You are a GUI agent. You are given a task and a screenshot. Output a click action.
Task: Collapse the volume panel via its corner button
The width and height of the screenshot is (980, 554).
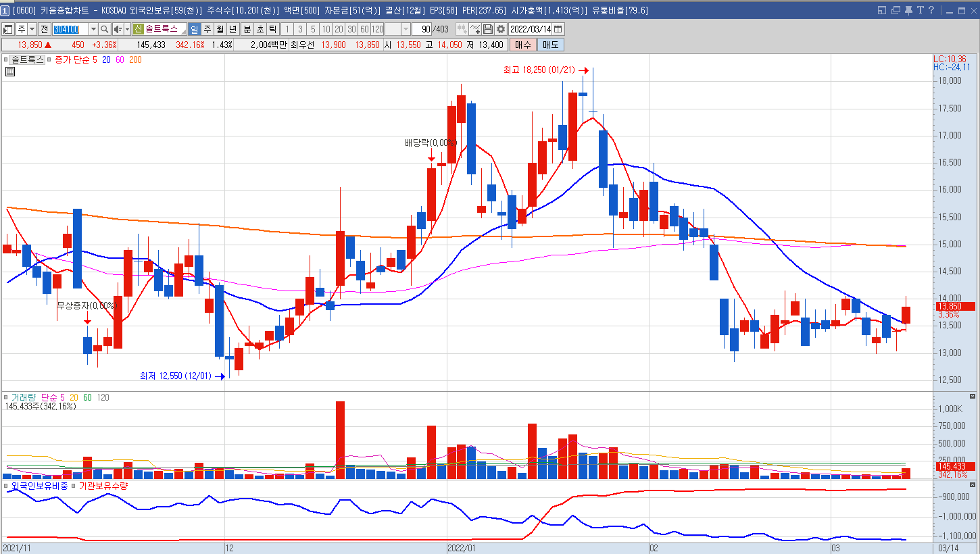point(973,396)
